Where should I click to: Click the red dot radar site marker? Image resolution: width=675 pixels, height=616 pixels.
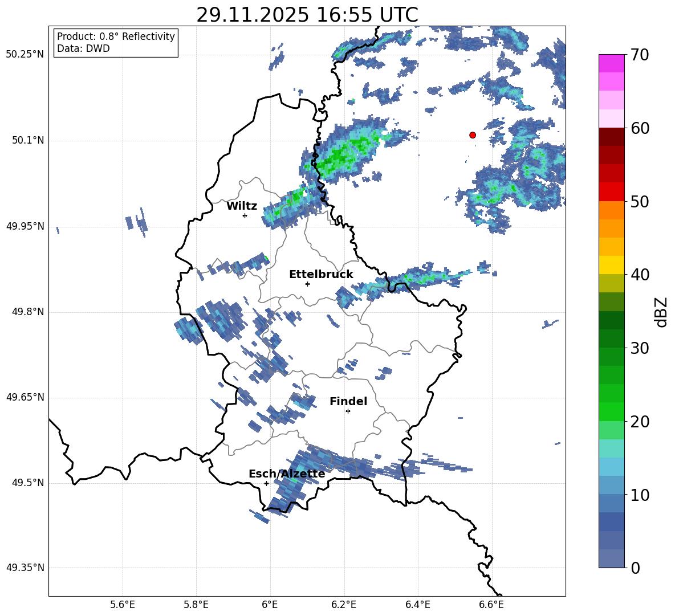[473, 135]
